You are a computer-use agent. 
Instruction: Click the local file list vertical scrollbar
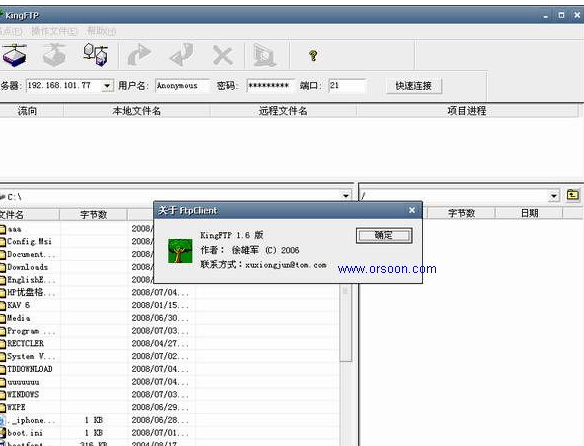tap(346, 324)
